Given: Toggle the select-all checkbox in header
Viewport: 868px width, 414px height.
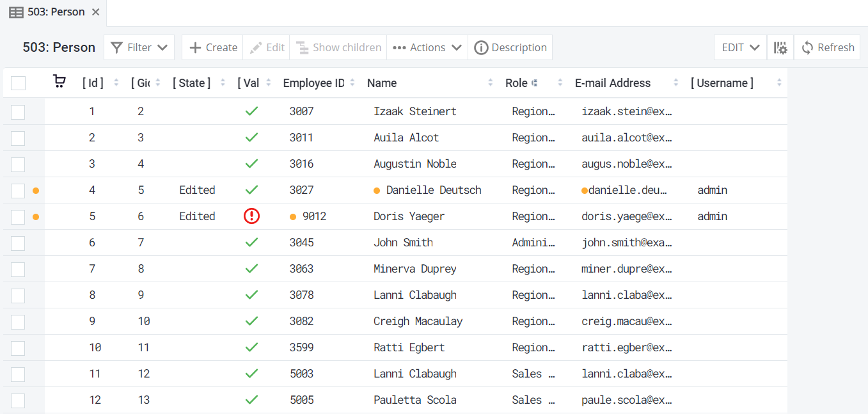Looking at the screenshot, I should pos(18,83).
